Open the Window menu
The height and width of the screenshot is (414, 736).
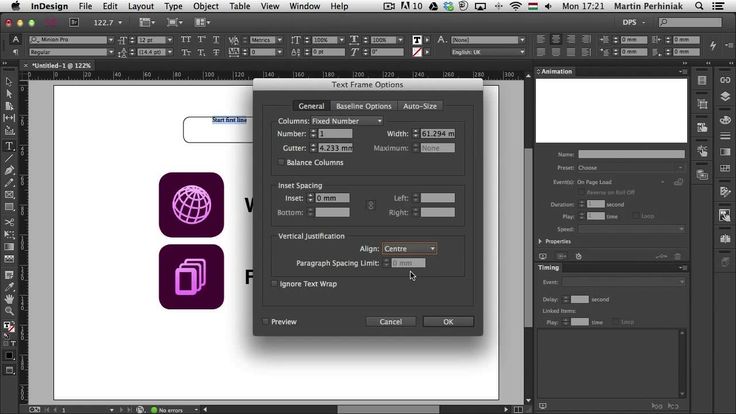(304, 6)
